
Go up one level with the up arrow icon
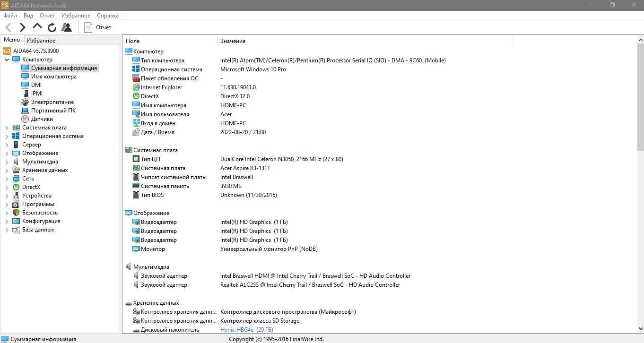[x=37, y=26]
